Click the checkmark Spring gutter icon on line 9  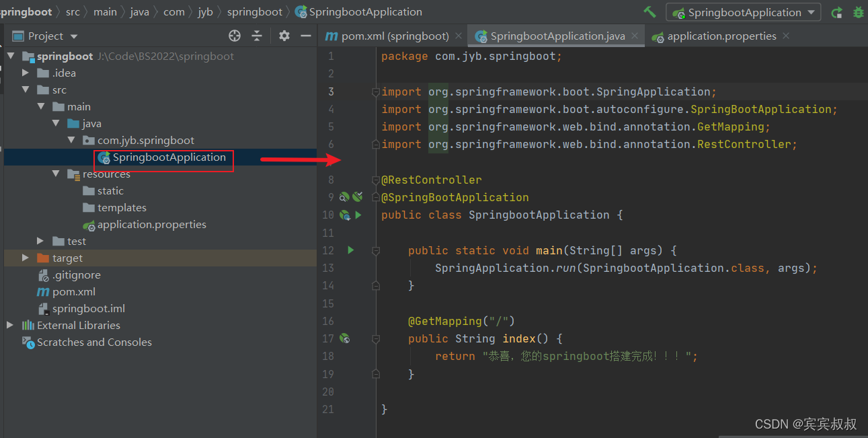click(x=358, y=197)
